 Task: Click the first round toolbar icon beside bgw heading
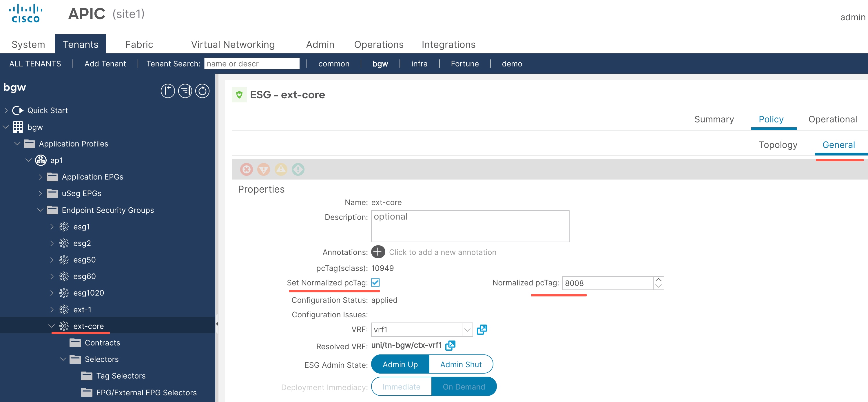point(168,91)
